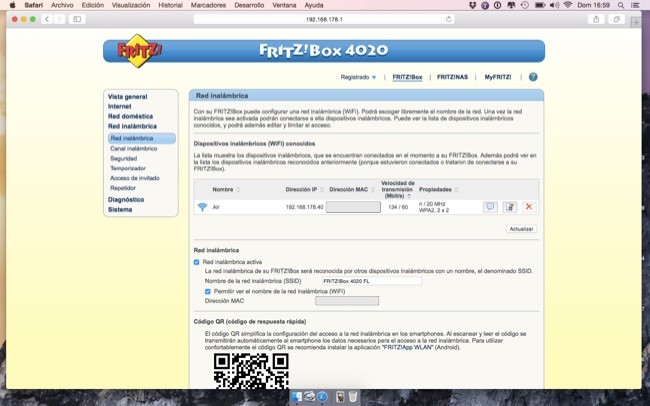Screen dimensions: 650x406
Task: Open the Trash in the Dock
Action: pyautogui.click(x=353, y=396)
